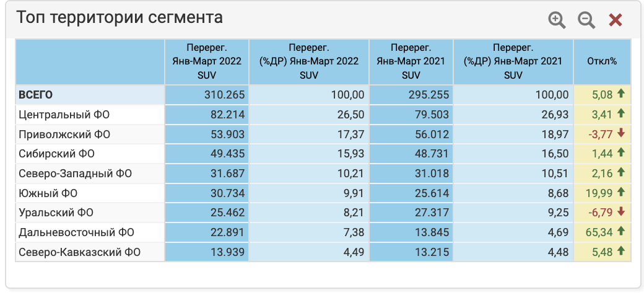644x295 pixels.
Task: Click green up arrow for Центральный ФО
Action: click(x=621, y=114)
